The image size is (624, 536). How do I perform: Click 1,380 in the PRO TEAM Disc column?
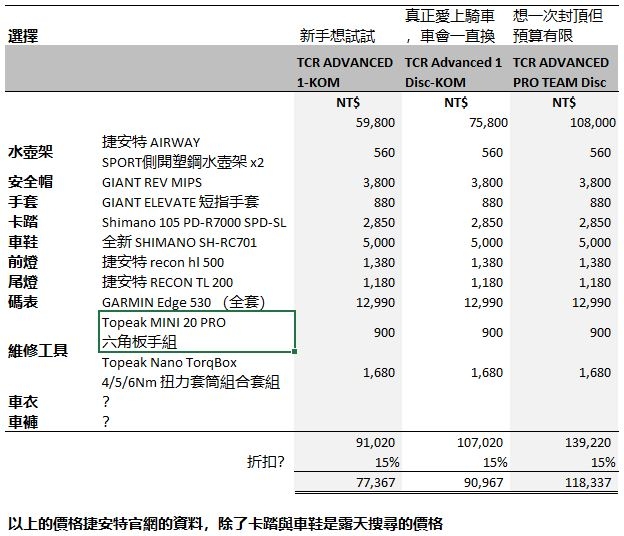pos(595,263)
